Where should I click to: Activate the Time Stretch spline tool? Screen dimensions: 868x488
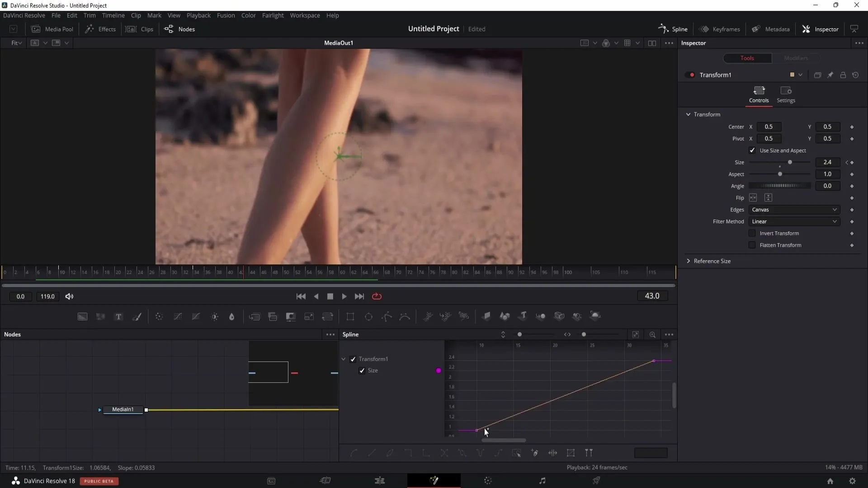[x=552, y=453]
